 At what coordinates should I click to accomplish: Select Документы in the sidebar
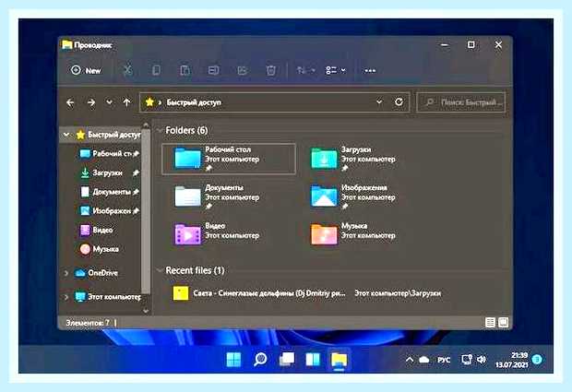109,192
